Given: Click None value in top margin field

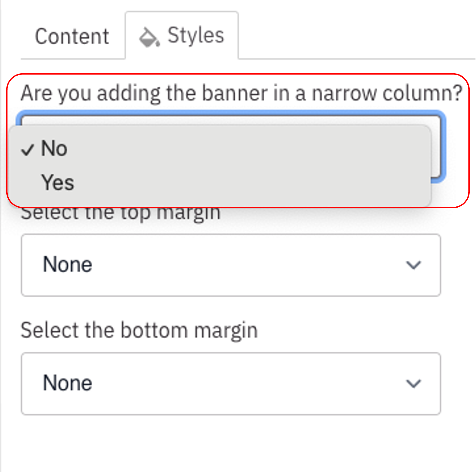Looking at the screenshot, I should point(68,264).
